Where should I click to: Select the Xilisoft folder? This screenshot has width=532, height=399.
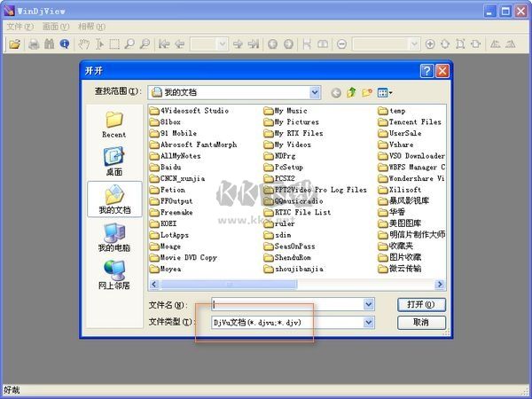coord(400,190)
